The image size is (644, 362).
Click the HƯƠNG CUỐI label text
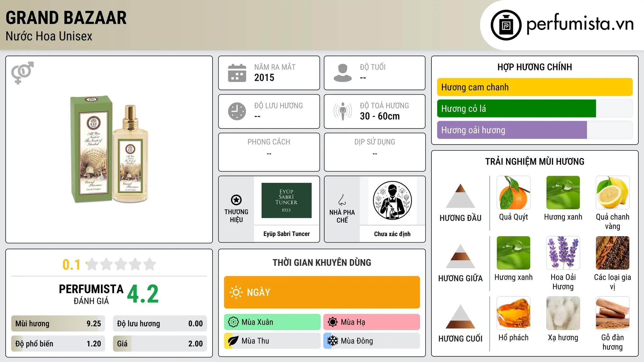[x=460, y=339]
